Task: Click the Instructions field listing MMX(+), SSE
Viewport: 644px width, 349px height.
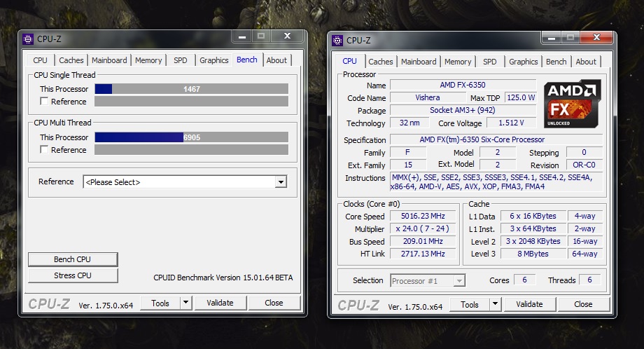Action: pyautogui.click(x=496, y=182)
